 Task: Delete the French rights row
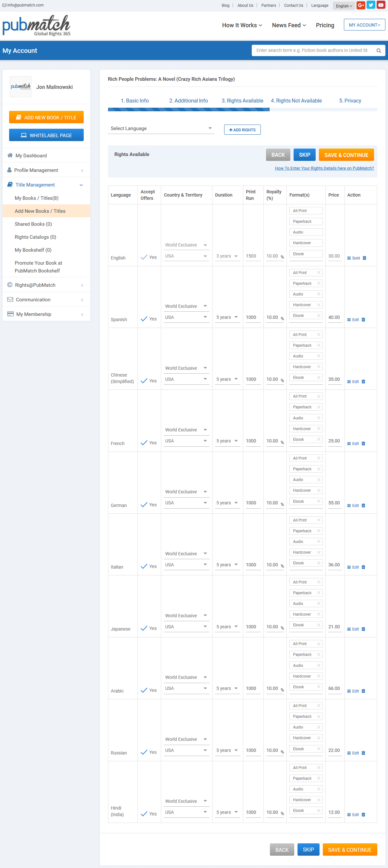tap(363, 443)
